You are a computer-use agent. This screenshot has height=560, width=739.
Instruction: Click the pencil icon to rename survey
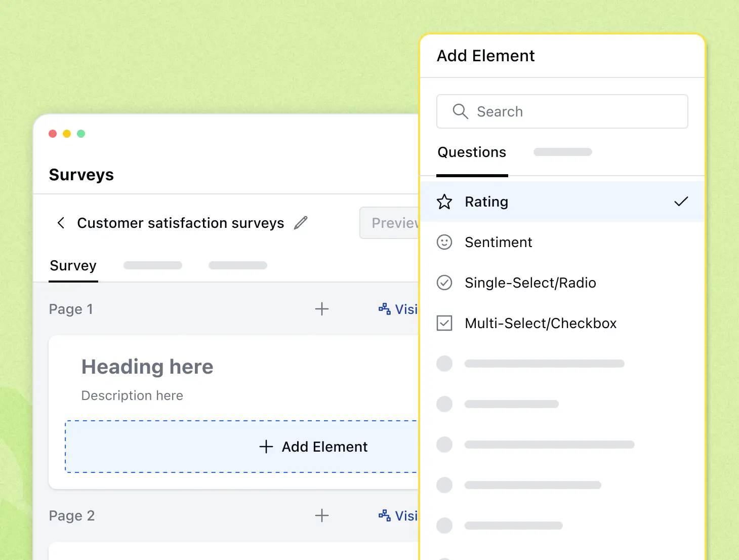[x=301, y=223]
